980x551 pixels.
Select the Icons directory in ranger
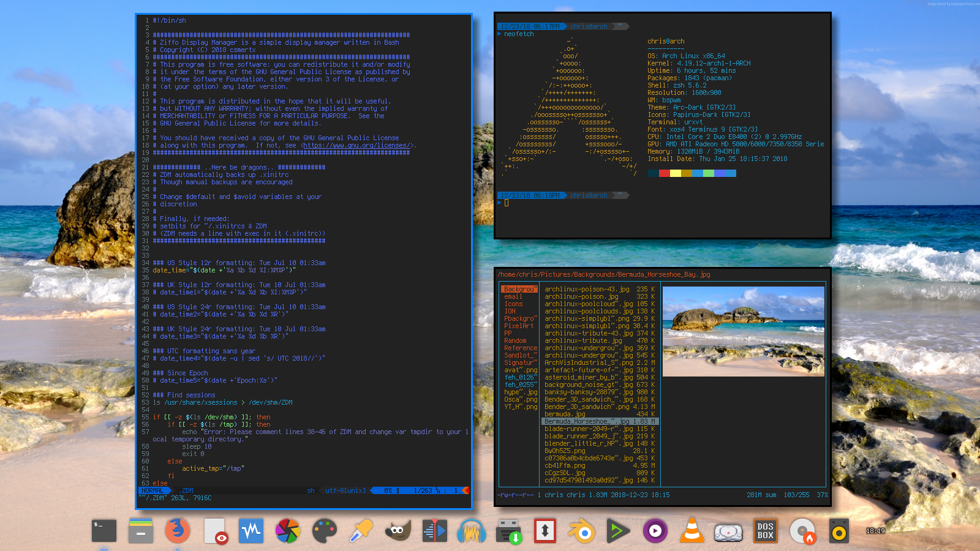[x=513, y=304]
